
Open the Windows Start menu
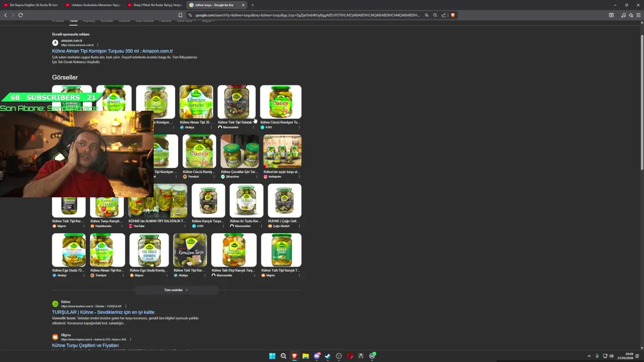click(272, 356)
